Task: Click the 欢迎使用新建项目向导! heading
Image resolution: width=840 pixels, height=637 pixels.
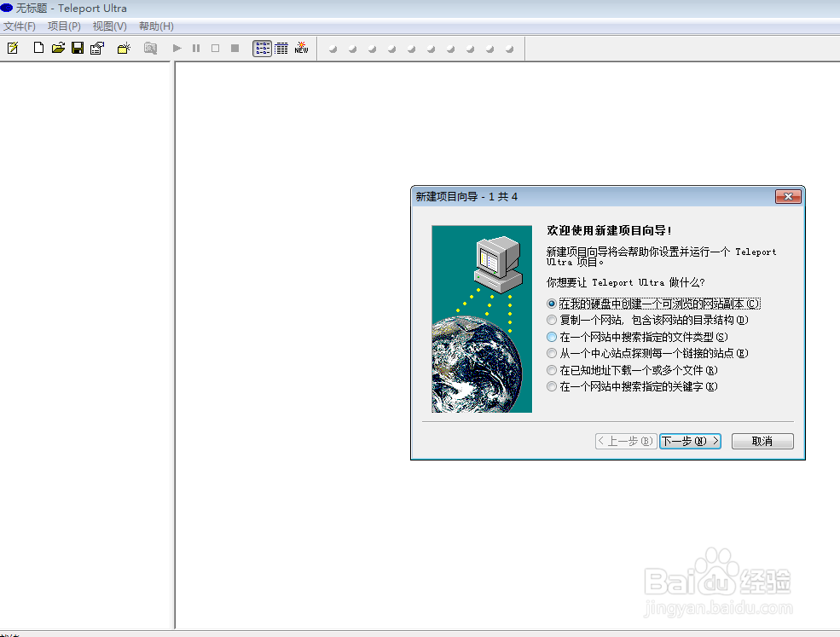Action: pyautogui.click(x=609, y=230)
